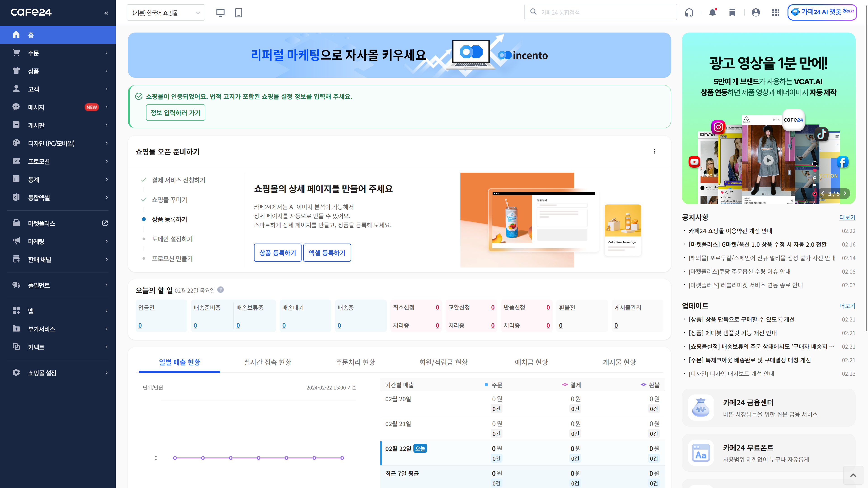Select 상품 등록하기 step in checklist

pyautogui.click(x=169, y=219)
